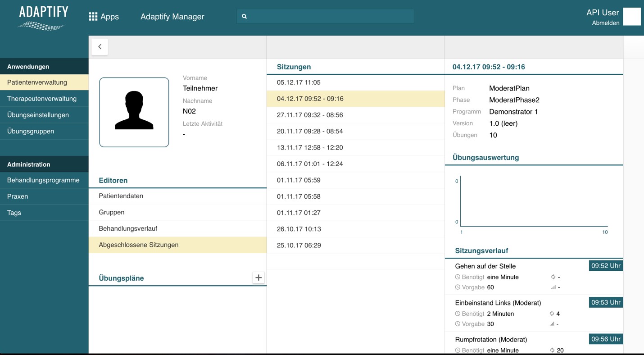Image resolution: width=644 pixels, height=355 pixels.
Task: Click Rumpfrotation (Moderat) exercise
Action: (x=491, y=339)
